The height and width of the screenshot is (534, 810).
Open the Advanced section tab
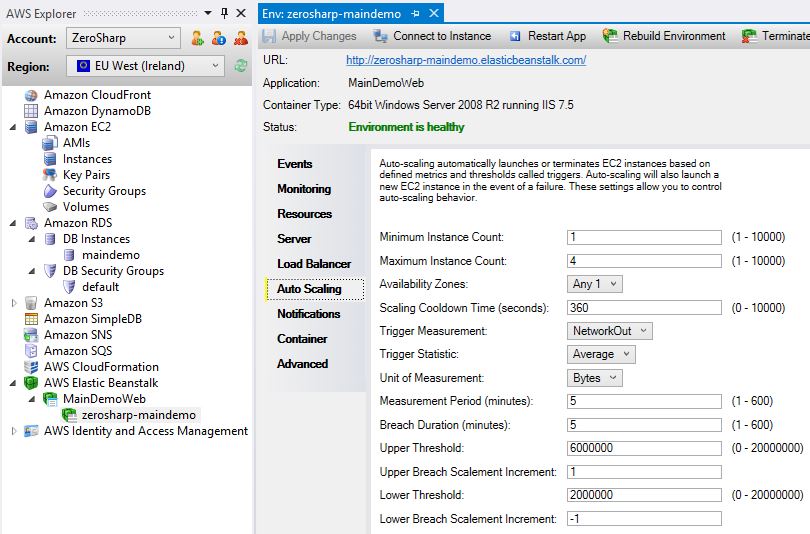tap(302, 364)
